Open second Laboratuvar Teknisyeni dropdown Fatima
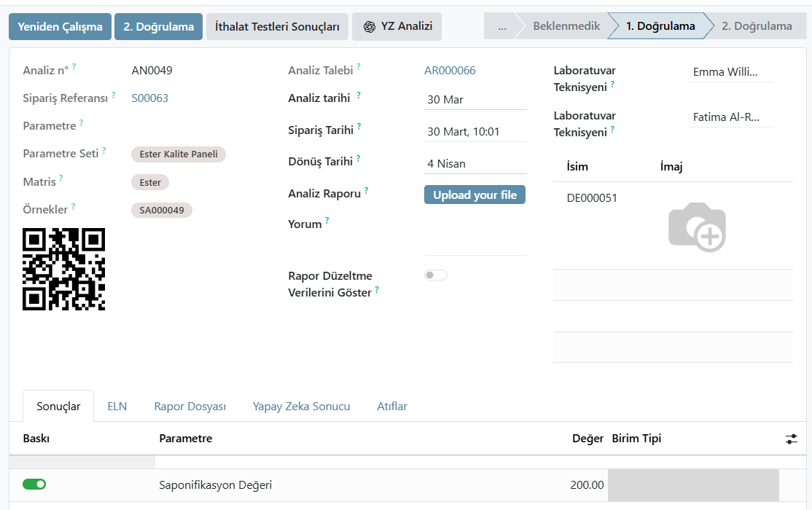Image resolution: width=812 pixels, height=510 pixels. [x=730, y=117]
